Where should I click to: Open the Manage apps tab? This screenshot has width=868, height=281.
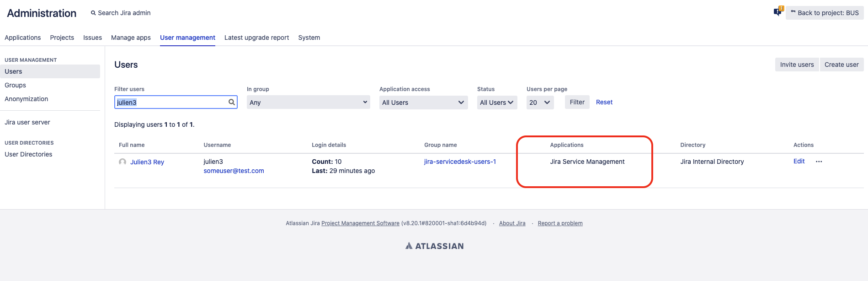click(131, 38)
